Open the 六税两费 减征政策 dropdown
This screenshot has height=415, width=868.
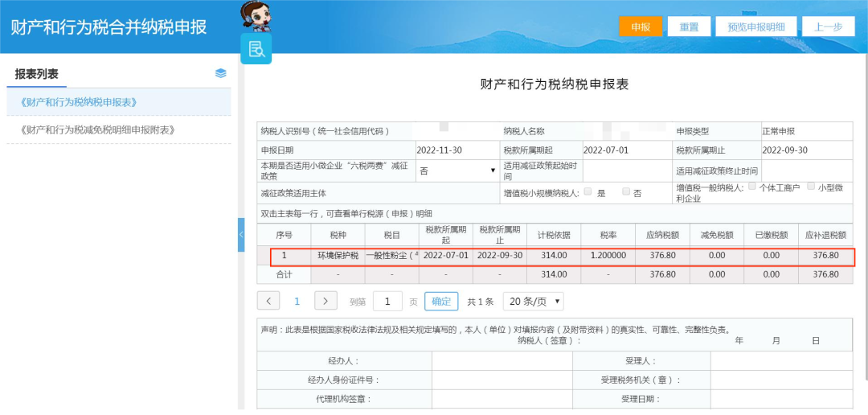[457, 171]
